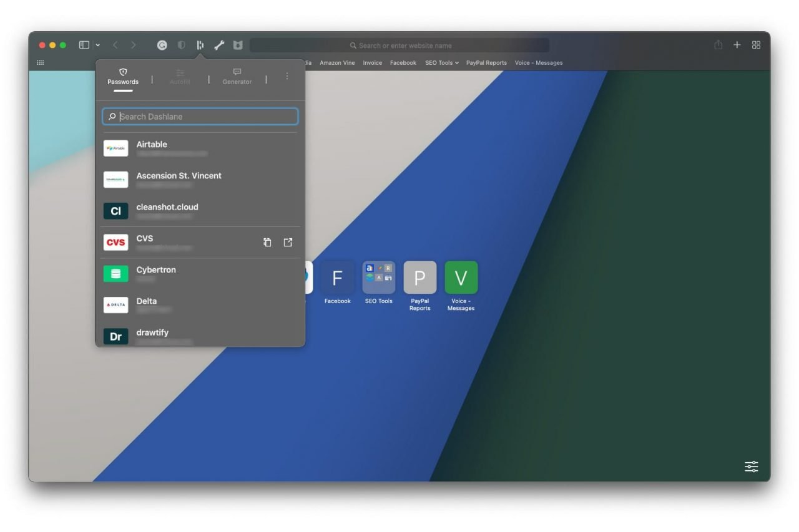The width and height of the screenshot is (799, 532).
Task: Click the Share button in Safari toolbar
Action: coord(718,45)
